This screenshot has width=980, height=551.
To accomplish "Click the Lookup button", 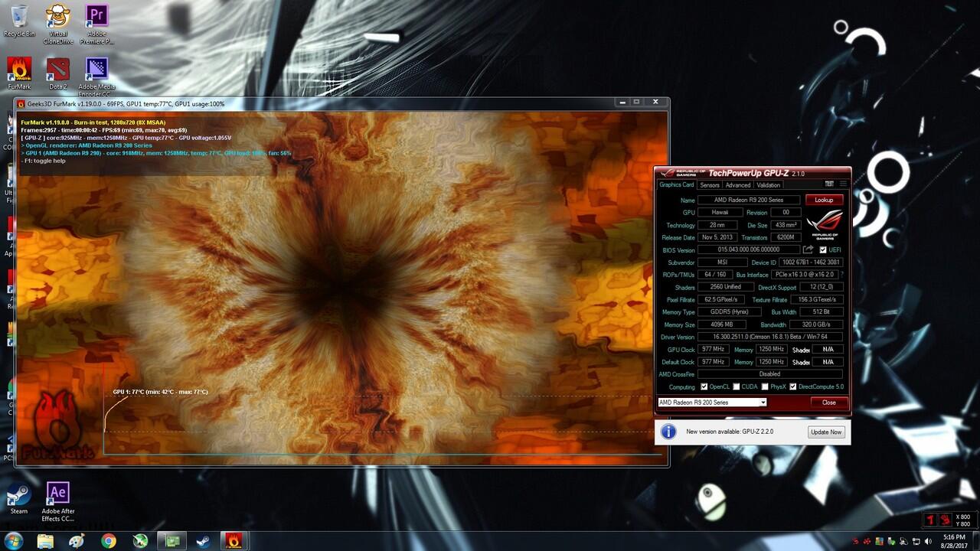I will click(824, 200).
